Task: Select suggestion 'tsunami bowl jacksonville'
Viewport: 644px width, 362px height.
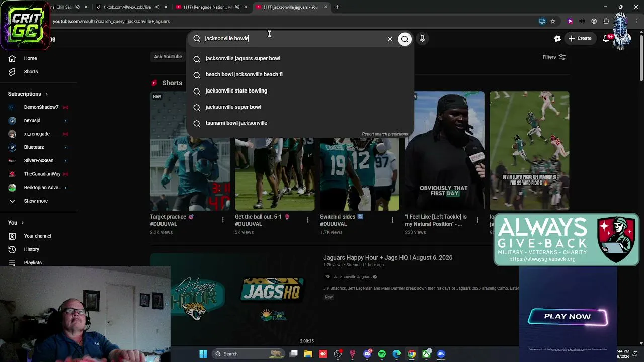Action: tap(300, 123)
